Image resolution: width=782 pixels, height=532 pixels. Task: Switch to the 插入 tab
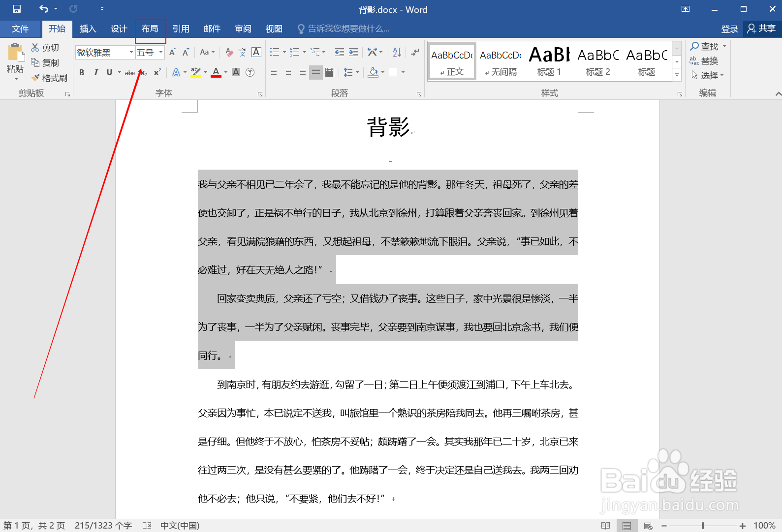[x=88, y=29]
